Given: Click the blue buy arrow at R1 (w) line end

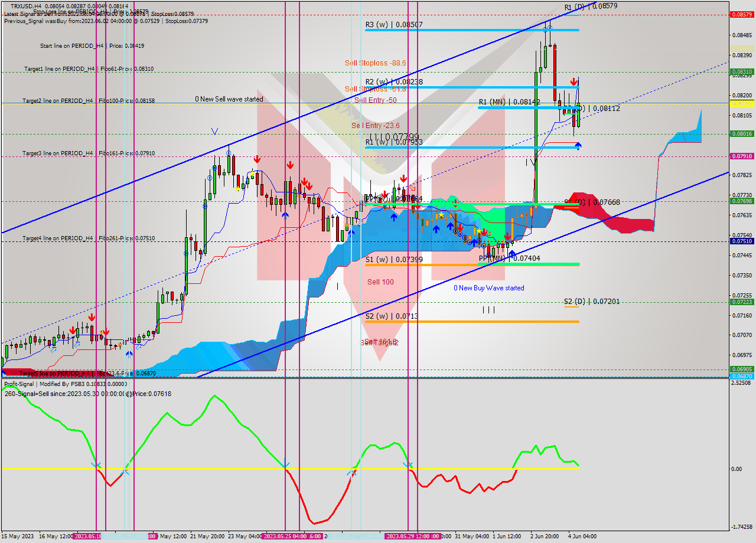Looking at the screenshot, I should point(577,145).
